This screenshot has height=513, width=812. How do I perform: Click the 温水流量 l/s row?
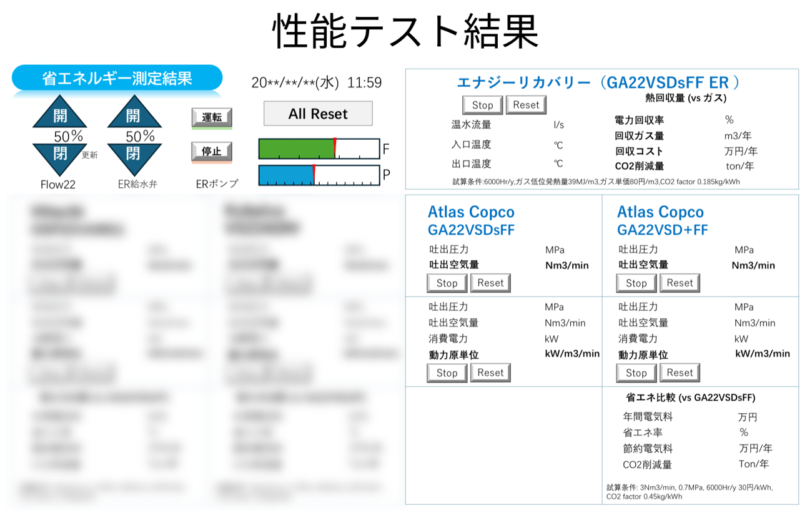click(507, 125)
